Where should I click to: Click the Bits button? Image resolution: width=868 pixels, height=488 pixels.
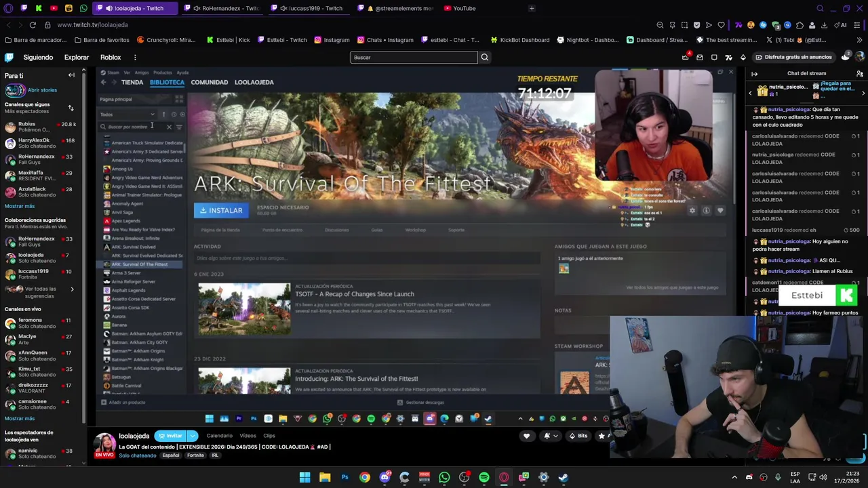click(578, 436)
